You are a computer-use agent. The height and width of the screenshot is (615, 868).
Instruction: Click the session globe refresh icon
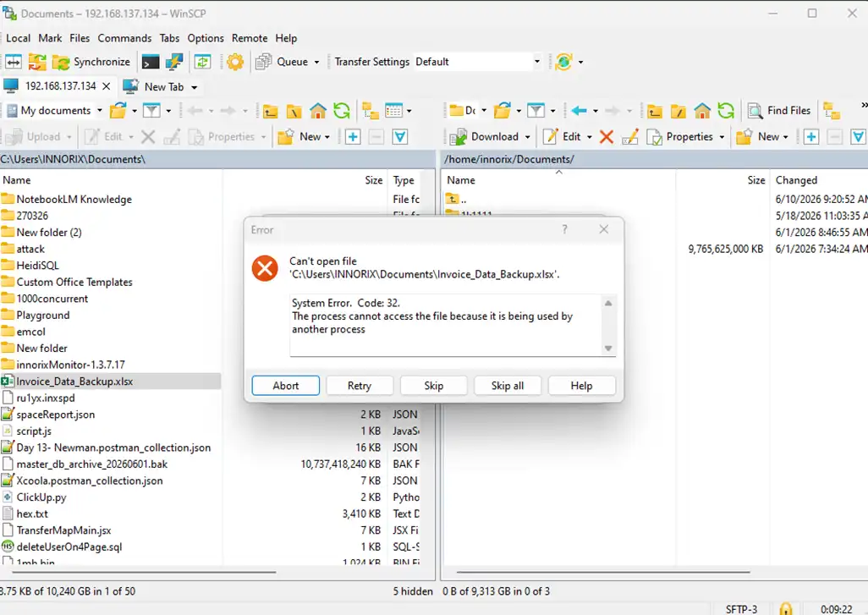pos(563,62)
